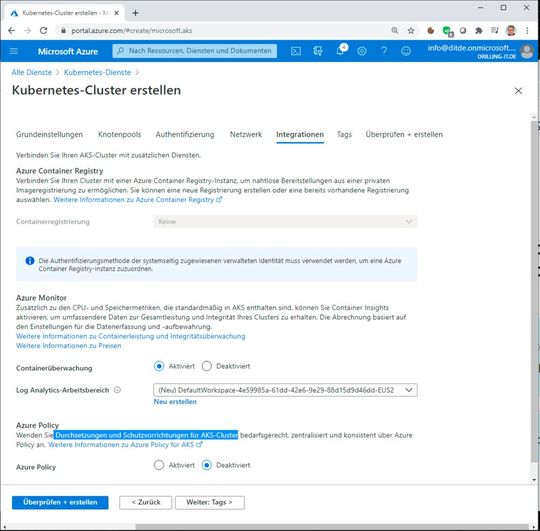
Task: Open Alle Dienste breadcrumb link
Action: [x=32, y=72]
